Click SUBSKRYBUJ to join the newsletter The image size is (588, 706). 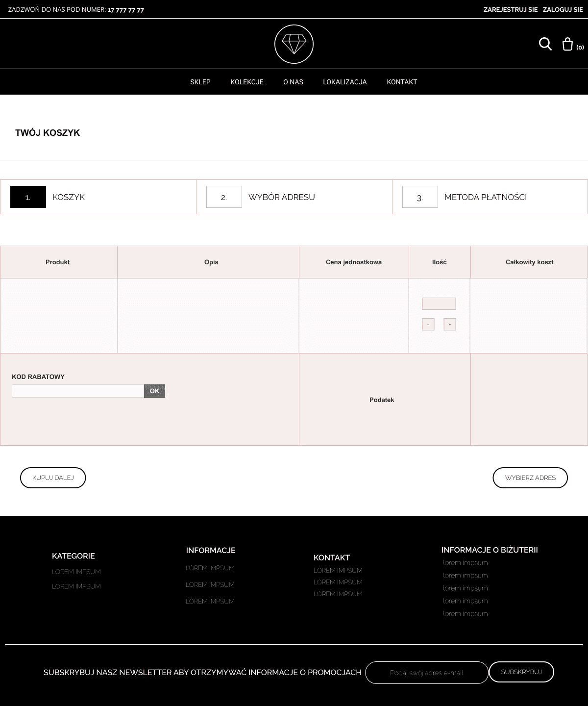521,672
